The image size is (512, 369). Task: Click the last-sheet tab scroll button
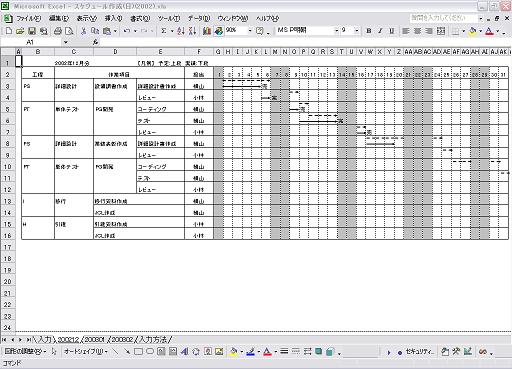tap(29, 340)
